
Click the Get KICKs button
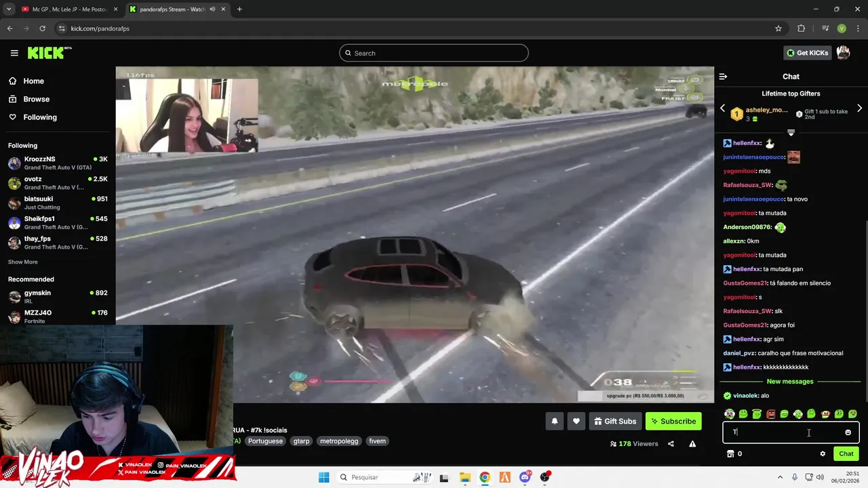[808, 53]
